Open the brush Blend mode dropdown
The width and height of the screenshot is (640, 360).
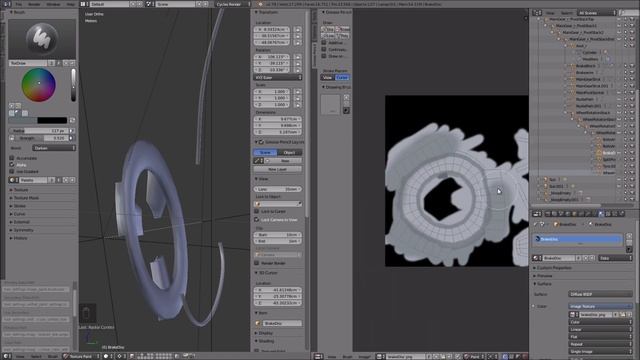[54, 148]
